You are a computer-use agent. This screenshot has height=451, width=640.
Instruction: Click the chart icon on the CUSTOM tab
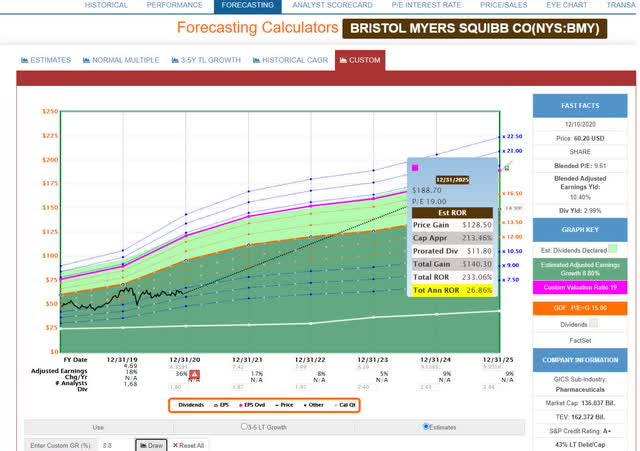click(x=343, y=60)
